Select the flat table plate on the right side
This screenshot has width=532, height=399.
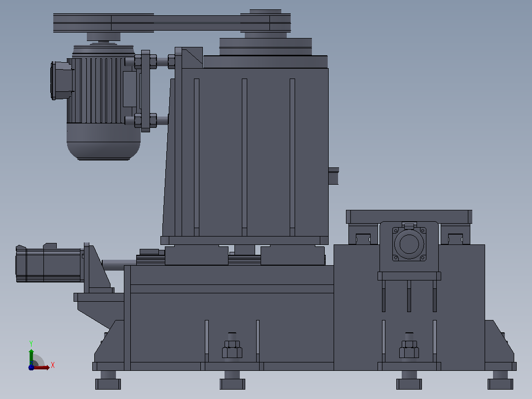click(x=409, y=217)
